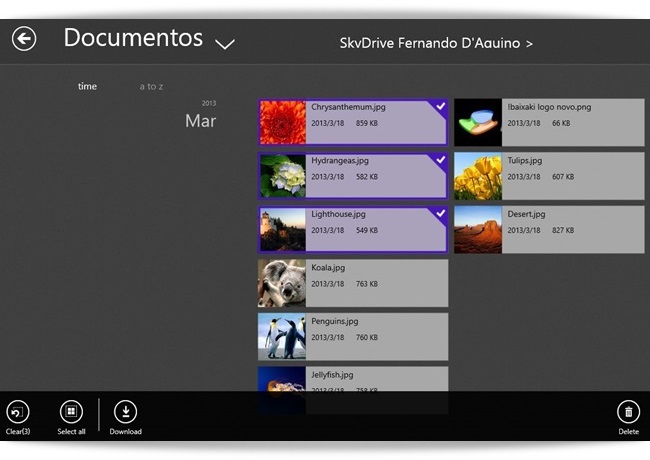The image size is (650, 460).
Task: Click the Koala photo thumbnail
Action: (282, 283)
